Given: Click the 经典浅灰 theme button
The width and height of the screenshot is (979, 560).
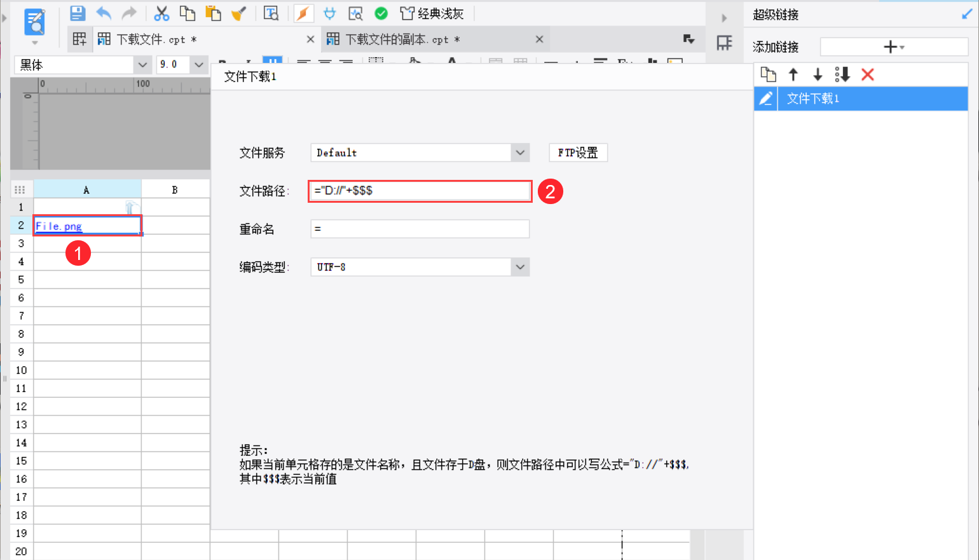Looking at the screenshot, I should point(432,13).
